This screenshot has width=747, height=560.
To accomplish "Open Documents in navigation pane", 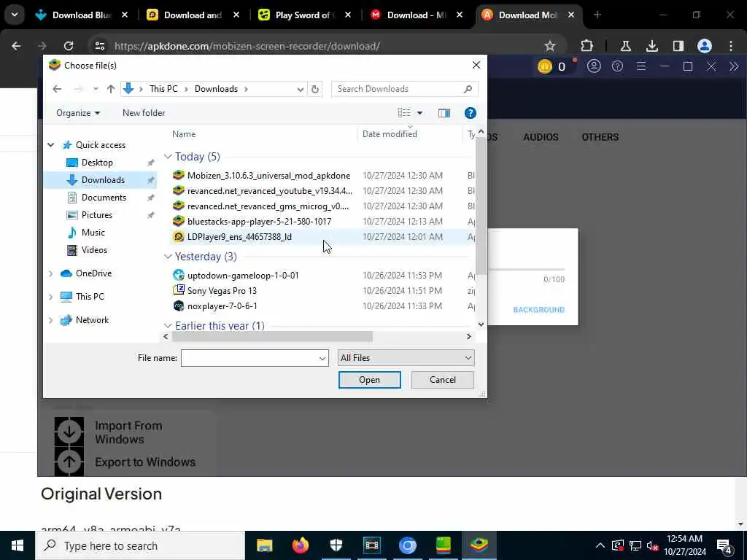I will point(104,198).
